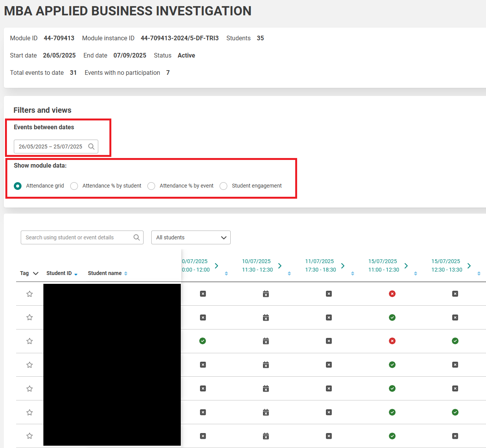Click first-row cancelled calendar icon under 10/07/2025 11:30
This screenshot has width=486, height=448.
(266, 294)
